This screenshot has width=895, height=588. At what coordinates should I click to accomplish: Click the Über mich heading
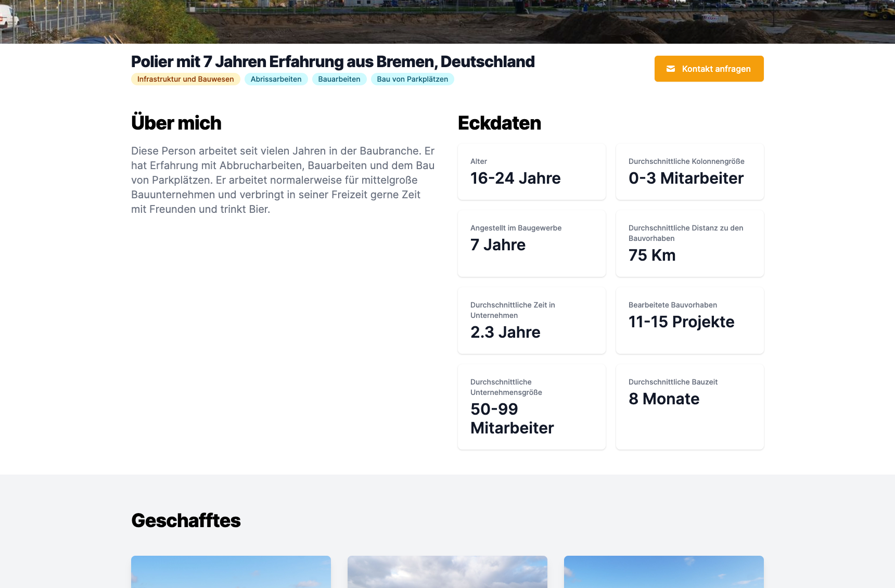[176, 123]
